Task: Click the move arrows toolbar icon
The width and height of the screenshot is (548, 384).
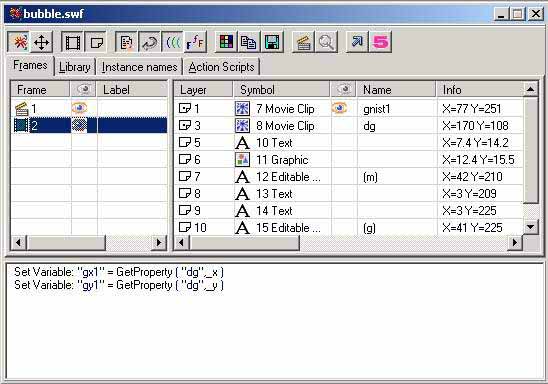Action: 42,43
